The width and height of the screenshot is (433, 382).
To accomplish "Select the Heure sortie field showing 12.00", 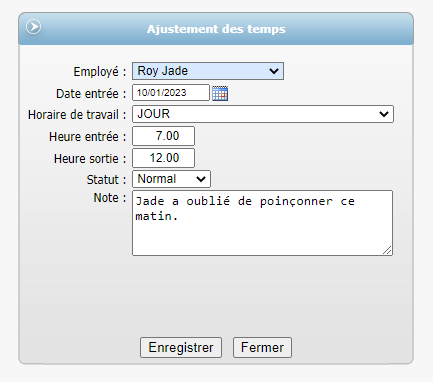I will [163, 158].
